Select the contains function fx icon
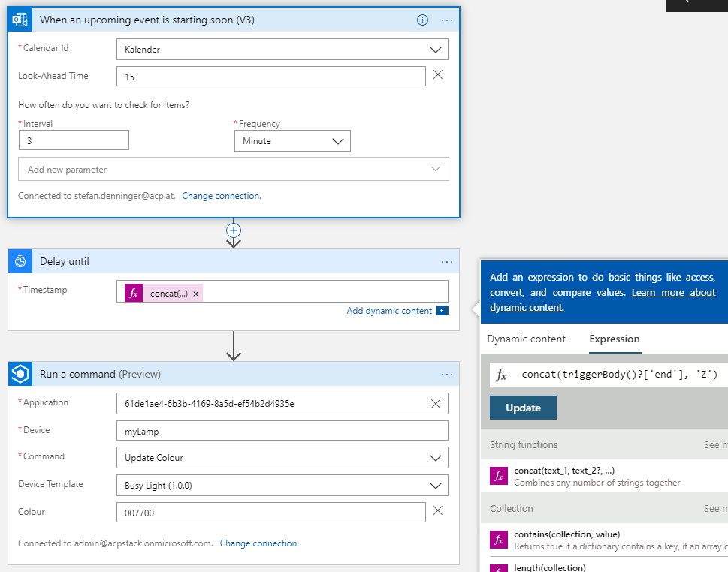 point(499,540)
